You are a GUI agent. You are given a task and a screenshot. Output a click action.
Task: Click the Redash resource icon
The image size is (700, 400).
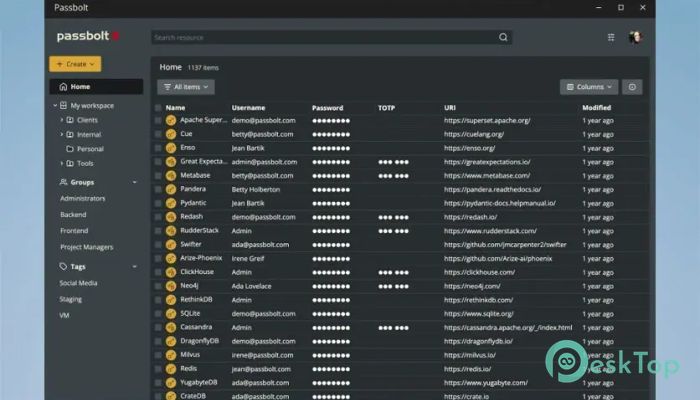point(171,217)
